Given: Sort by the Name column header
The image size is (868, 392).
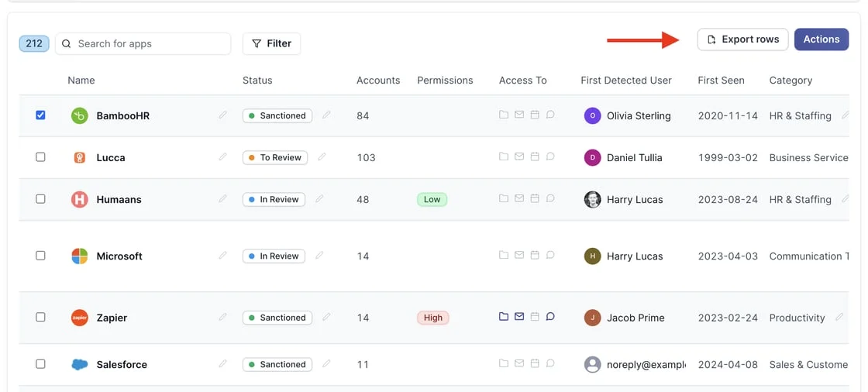Looking at the screenshot, I should point(81,81).
